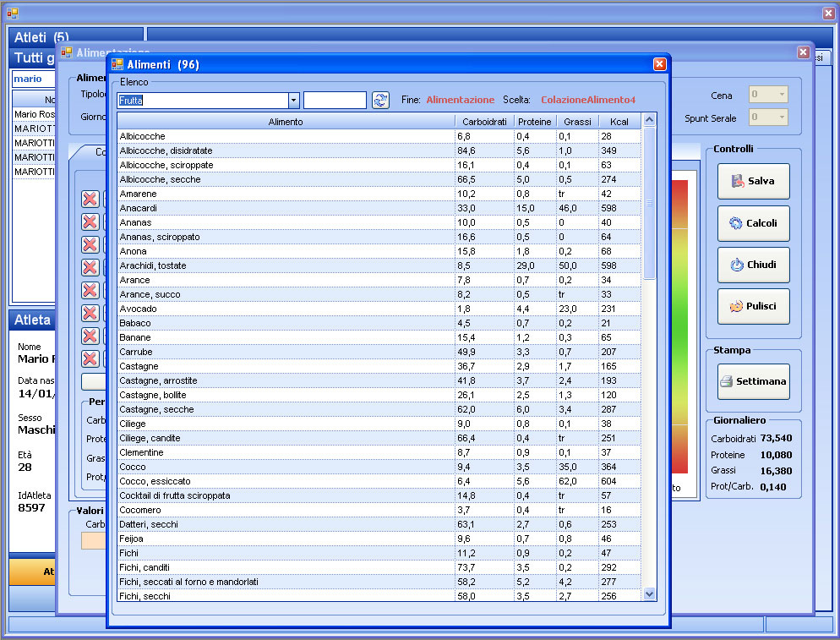Click the food list scrollbar down arrow
Image resolution: width=840 pixels, height=640 pixels.
[649, 594]
